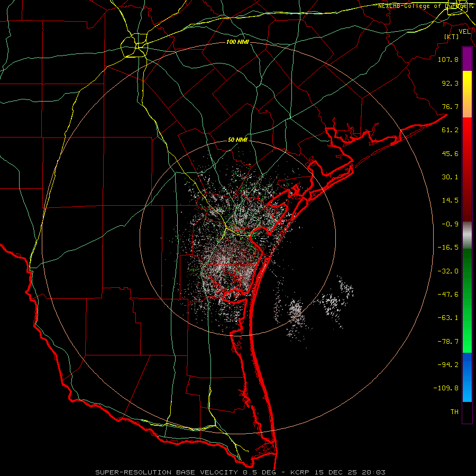This screenshot has height=476, width=476.
Task: Click the yellow-orange segment of the color bar
Action: [467, 94]
